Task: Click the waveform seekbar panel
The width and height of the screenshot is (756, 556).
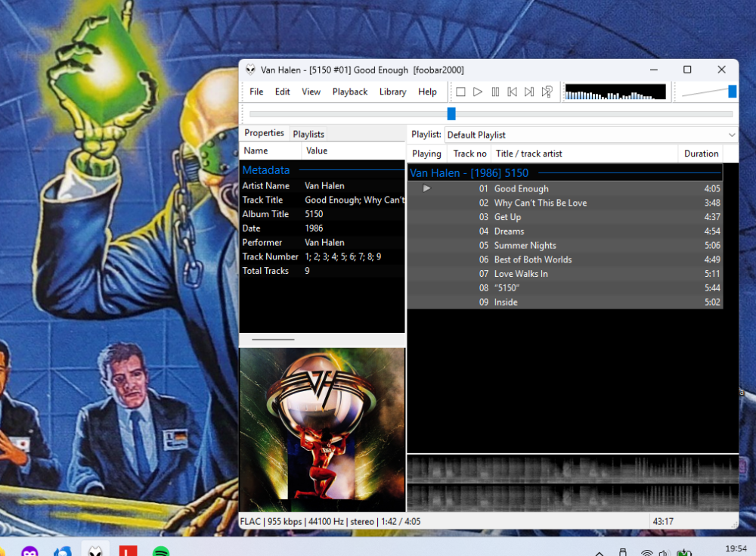Action: click(573, 483)
